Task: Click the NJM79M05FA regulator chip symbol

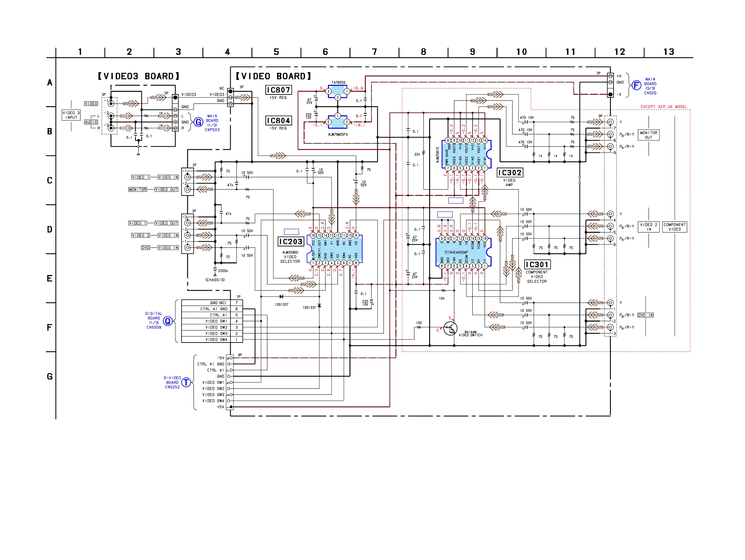Action: pyautogui.click(x=338, y=123)
